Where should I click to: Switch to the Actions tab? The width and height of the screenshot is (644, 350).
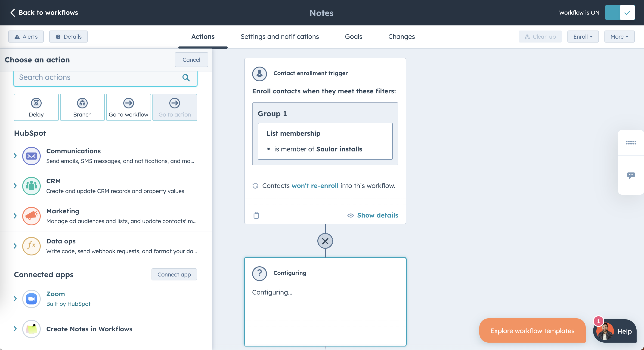(203, 37)
